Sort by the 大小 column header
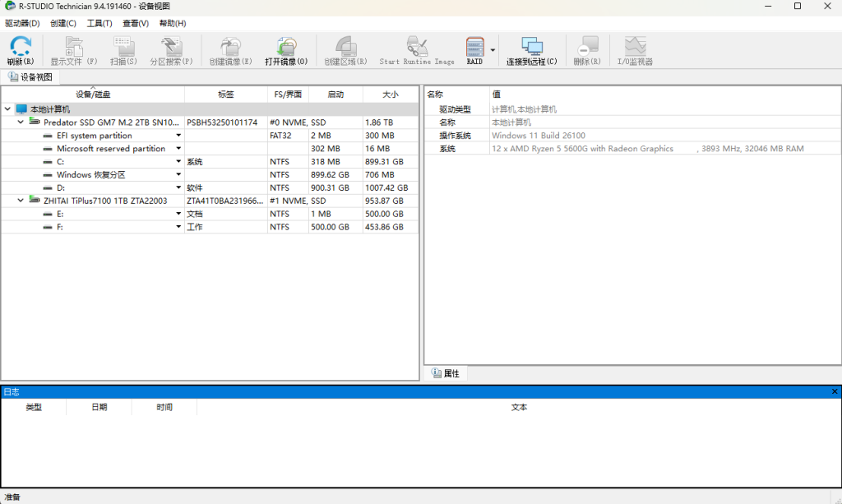 point(390,95)
